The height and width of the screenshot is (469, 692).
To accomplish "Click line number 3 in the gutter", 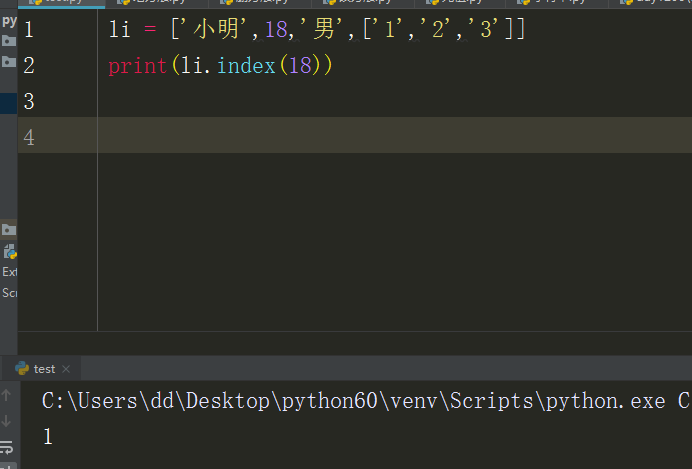I will pyautogui.click(x=29, y=101).
